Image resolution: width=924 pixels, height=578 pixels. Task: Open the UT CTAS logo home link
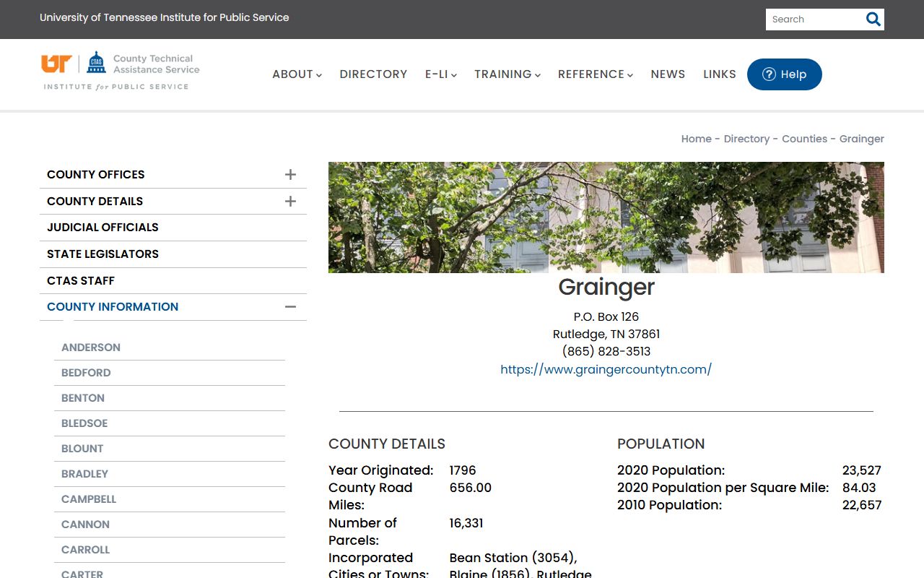[x=121, y=71]
